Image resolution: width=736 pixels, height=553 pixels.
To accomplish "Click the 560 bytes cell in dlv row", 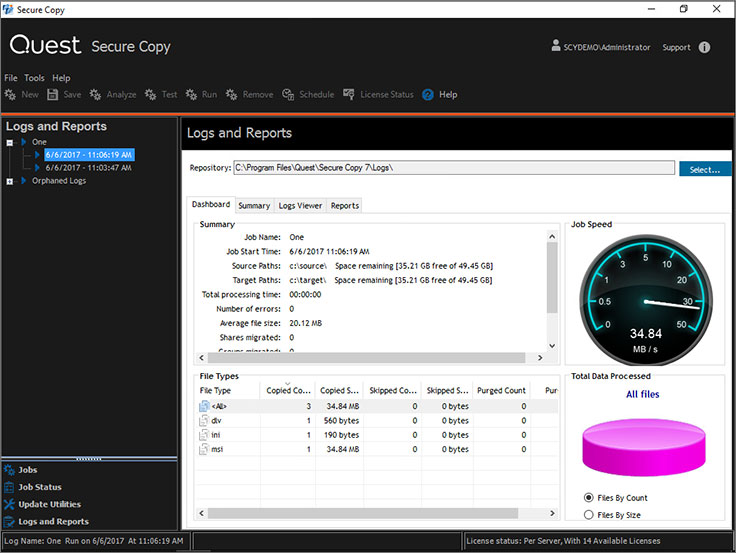I will (x=341, y=421).
